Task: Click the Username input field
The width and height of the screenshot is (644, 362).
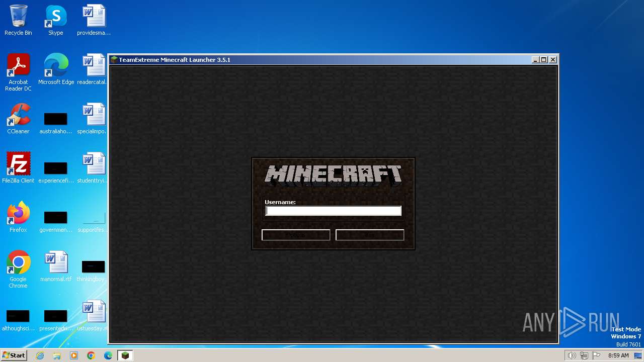Action: click(x=333, y=211)
